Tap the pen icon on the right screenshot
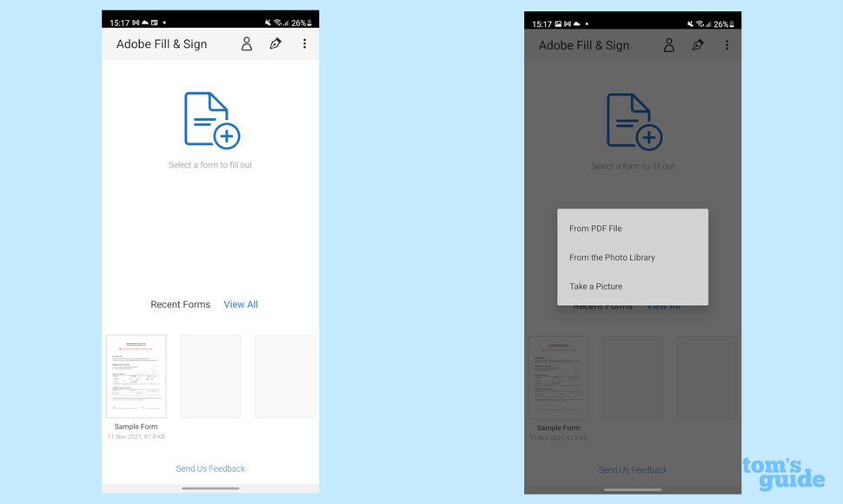 [698, 44]
